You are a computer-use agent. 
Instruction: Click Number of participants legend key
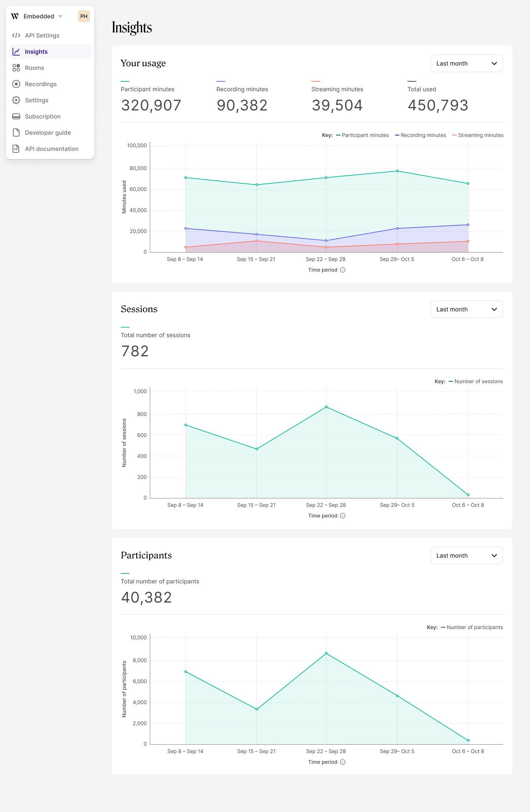click(x=472, y=627)
